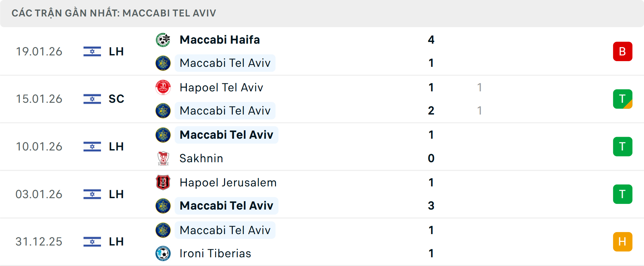Click the Israel flag next to 19.01.26
The image size is (644, 266).
92,51
